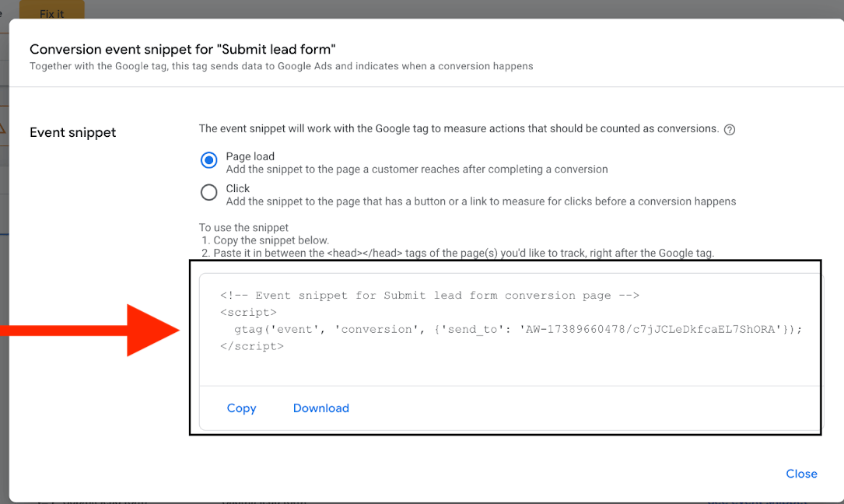
Task: Copy the event snippet code
Action: [x=241, y=408]
